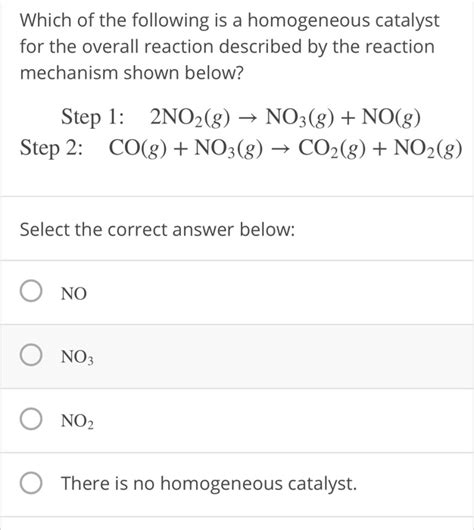This screenshot has height=530, width=474.
Task: Click the 'Step 2:' label
Action: [x=51, y=148]
